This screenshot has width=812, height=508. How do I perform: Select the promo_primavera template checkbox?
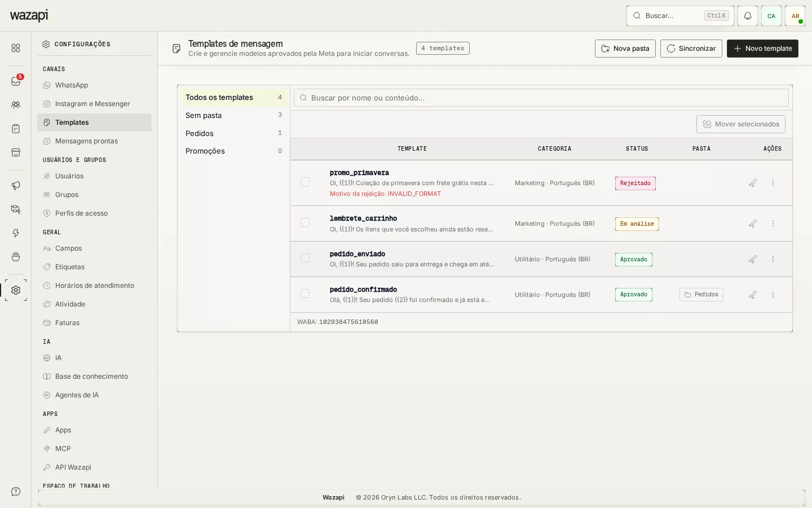point(305,182)
